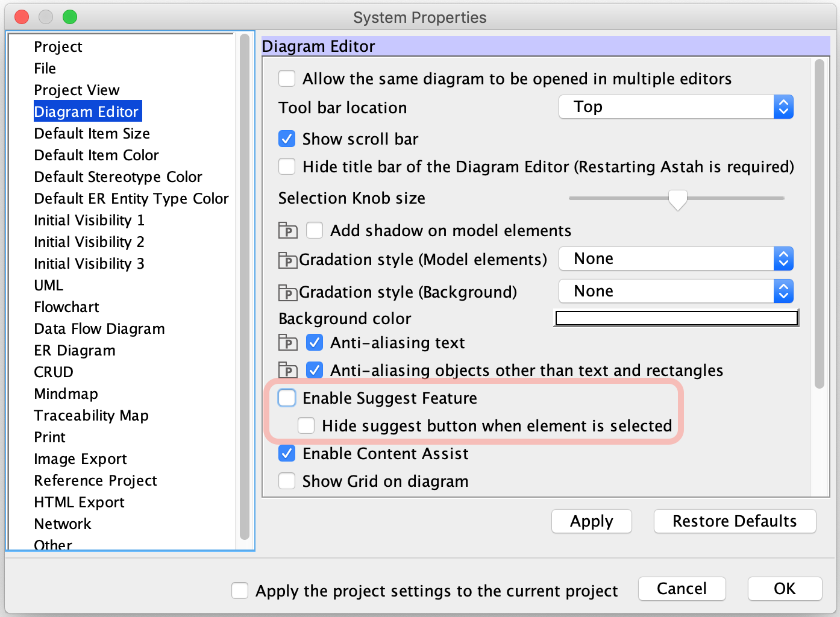
Task: Disable the Show scroll bar option
Action: pos(287,139)
